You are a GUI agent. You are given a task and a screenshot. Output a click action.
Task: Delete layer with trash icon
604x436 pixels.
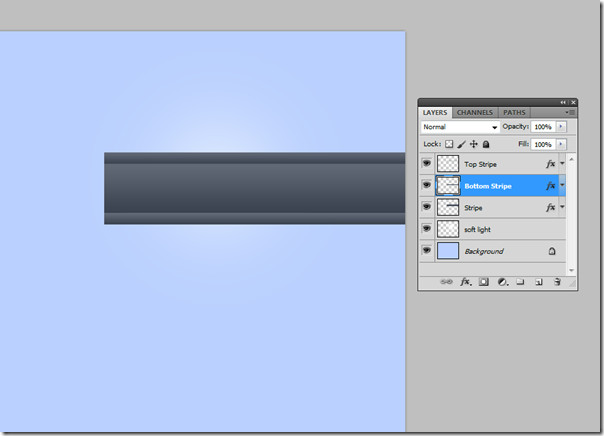click(557, 282)
